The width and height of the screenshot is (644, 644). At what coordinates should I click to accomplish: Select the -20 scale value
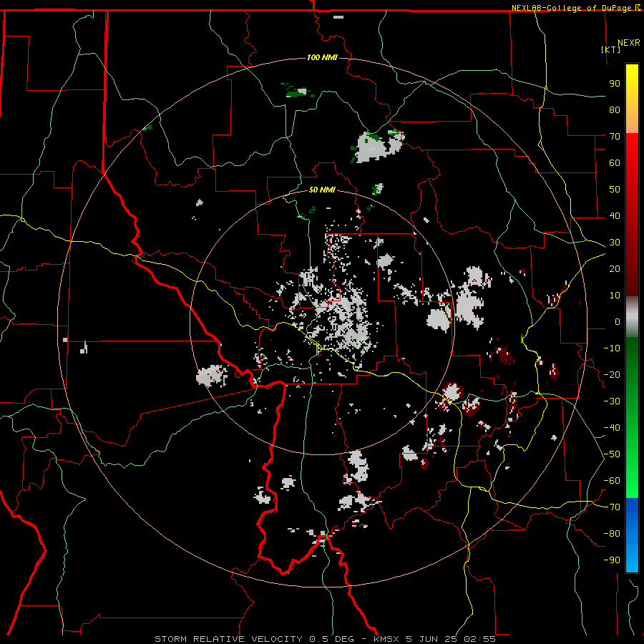coord(612,374)
